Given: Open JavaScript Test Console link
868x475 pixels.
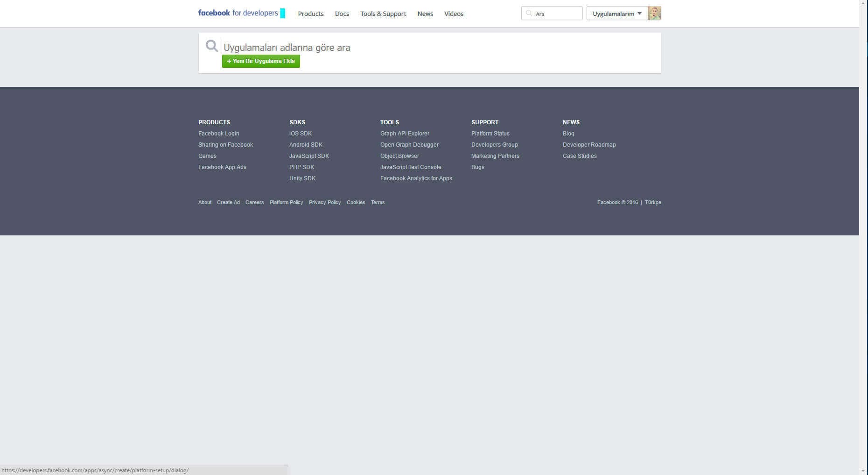Looking at the screenshot, I should [411, 167].
